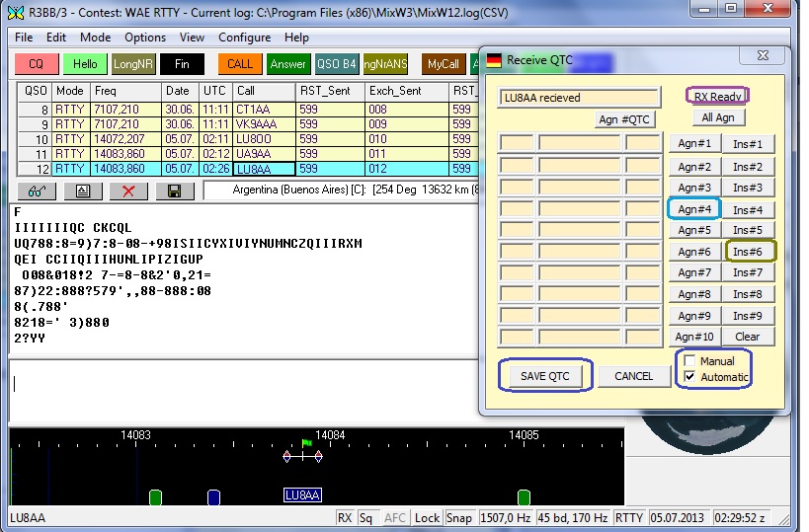This screenshot has width=809, height=532.
Task: Click the LU8AA callsign label on the waterfall
Action: coord(302,495)
